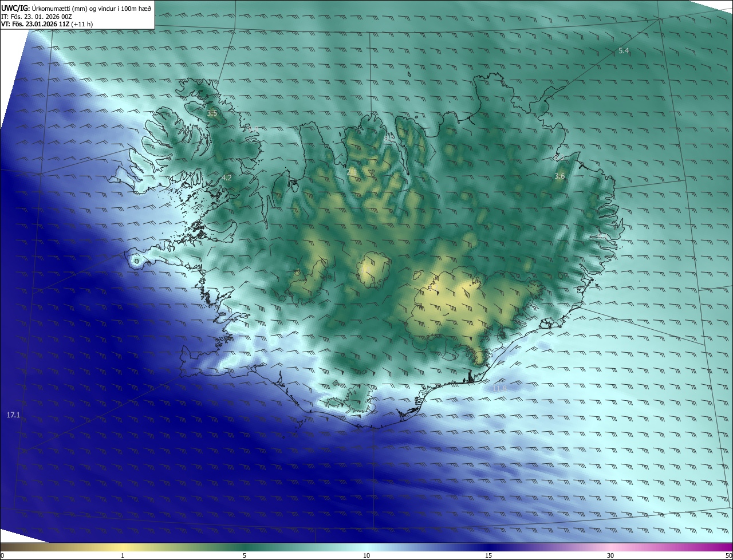Click the 11.8 value off the south coast
The width and height of the screenshot is (733, 560).
499,389
